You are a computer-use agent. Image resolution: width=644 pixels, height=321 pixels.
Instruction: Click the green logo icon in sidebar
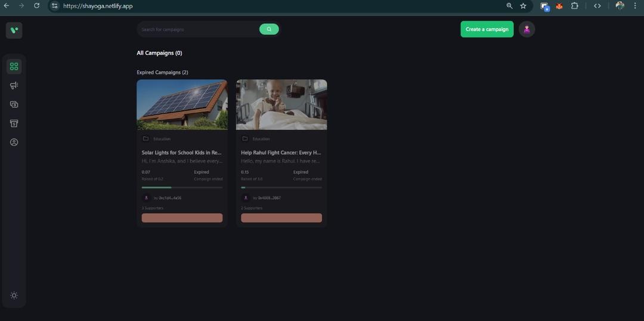tap(14, 30)
